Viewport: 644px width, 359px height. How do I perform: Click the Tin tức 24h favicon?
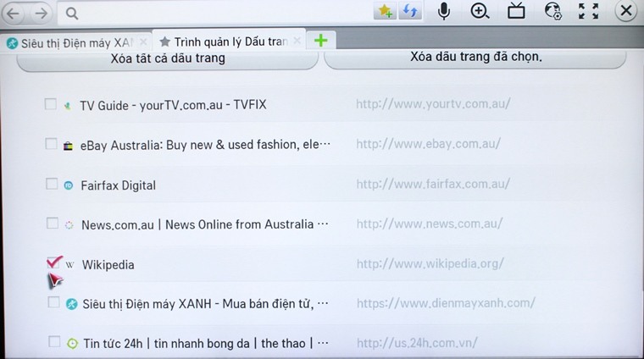(x=72, y=344)
